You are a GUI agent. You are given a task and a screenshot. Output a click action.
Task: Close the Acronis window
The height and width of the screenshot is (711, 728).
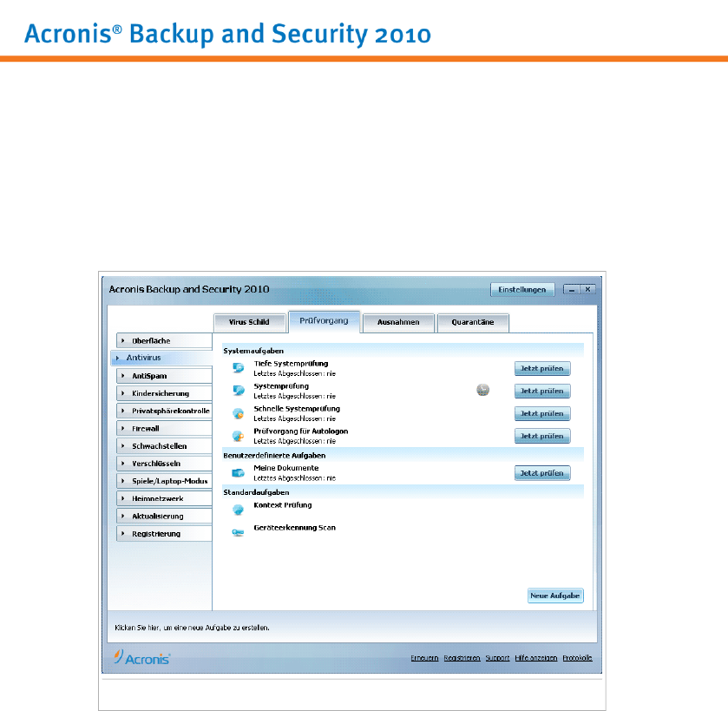coord(587,289)
